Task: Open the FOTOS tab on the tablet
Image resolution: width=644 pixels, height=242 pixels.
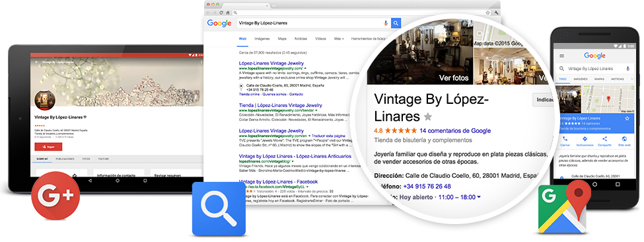Action: [87, 159]
